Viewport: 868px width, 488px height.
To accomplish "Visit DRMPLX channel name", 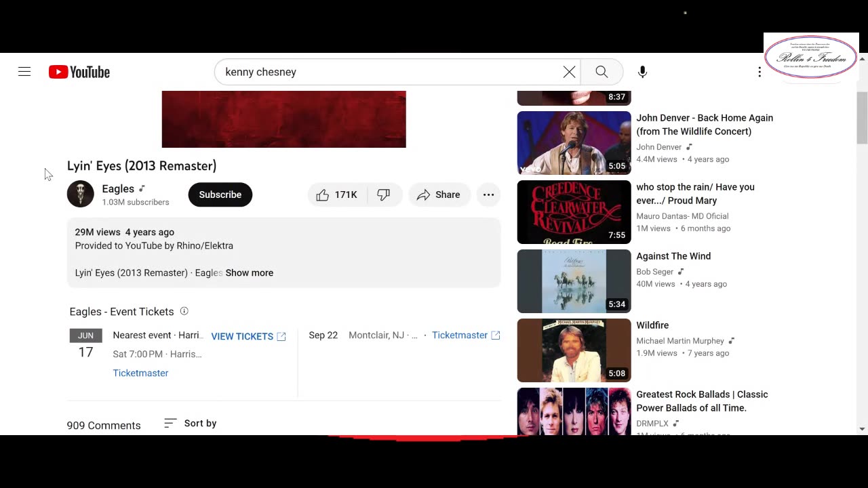I will coord(652,424).
